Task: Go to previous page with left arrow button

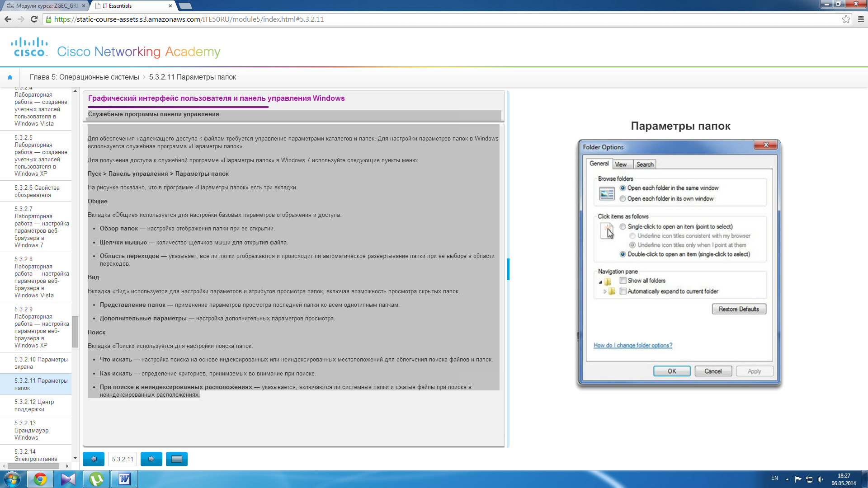Action: 94,459
